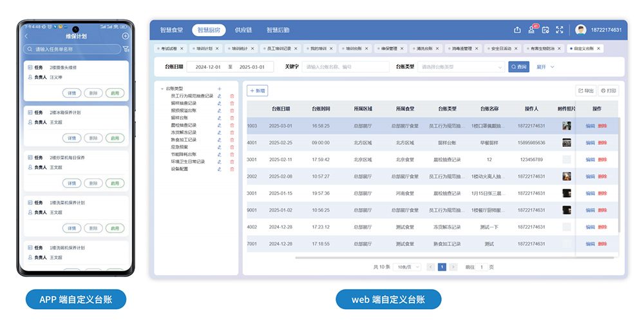The width and height of the screenshot is (644, 324).
Task: Delete 环境卫生日常记录 type trash icon
Action: tap(232, 162)
